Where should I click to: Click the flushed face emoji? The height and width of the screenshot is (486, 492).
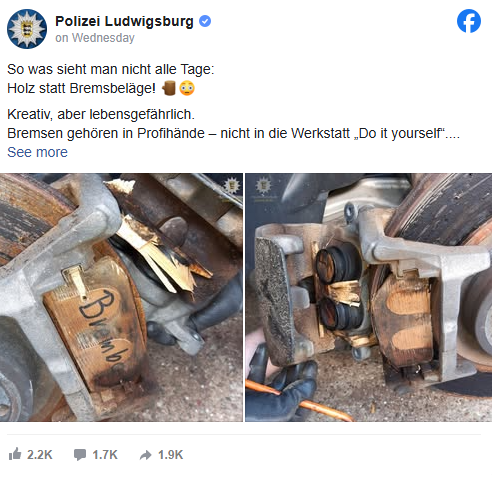click(187, 88)
